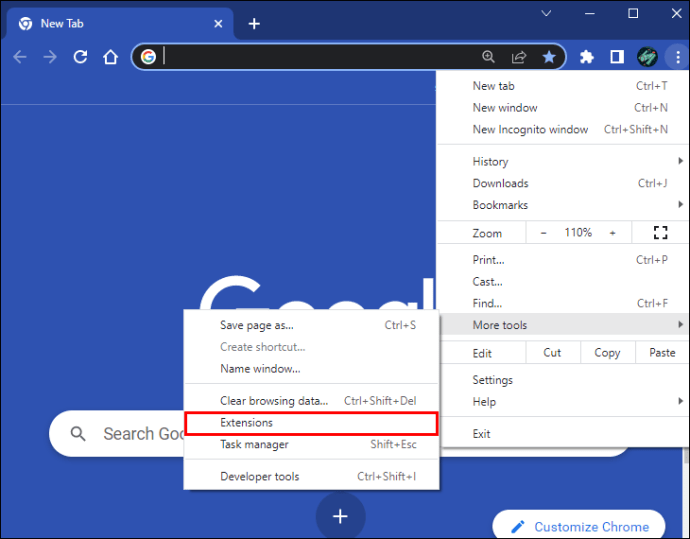Select Print... from the menu
690x539 pixels.
563,260
